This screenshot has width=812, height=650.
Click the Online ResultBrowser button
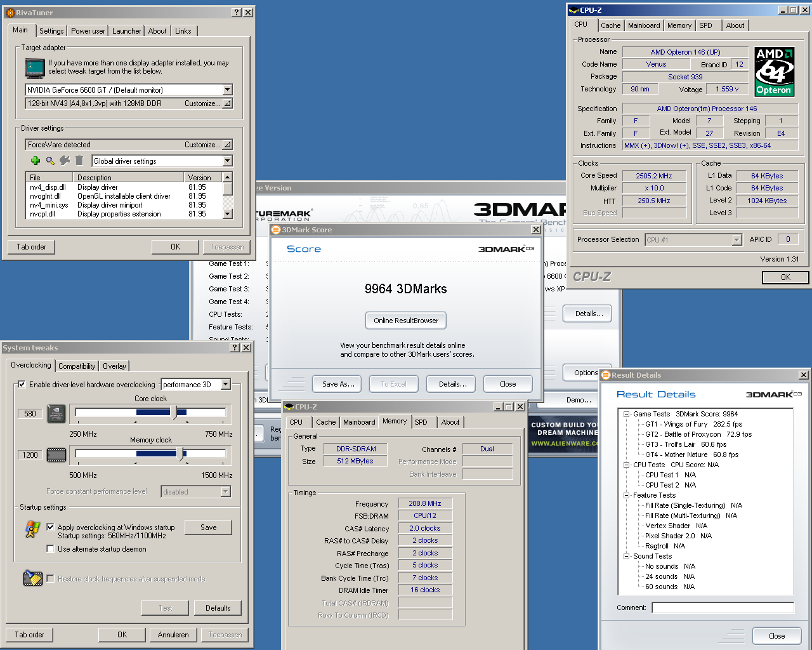[x=406, y=321]
